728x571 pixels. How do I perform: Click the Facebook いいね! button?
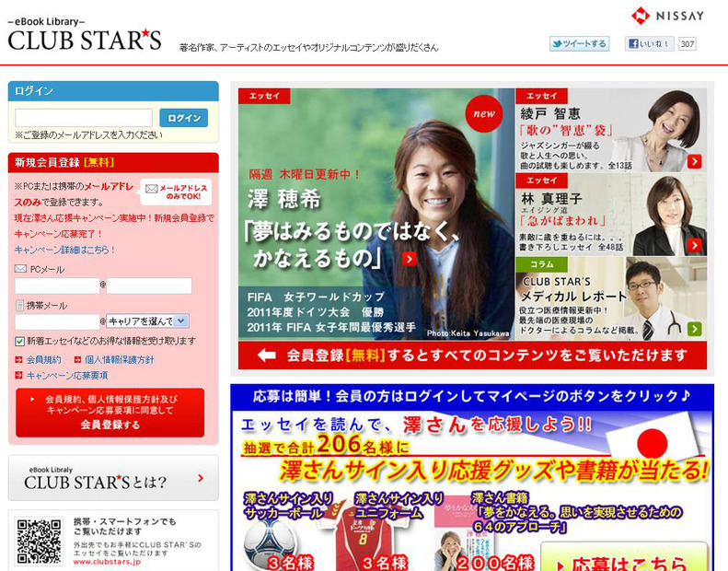649,43
